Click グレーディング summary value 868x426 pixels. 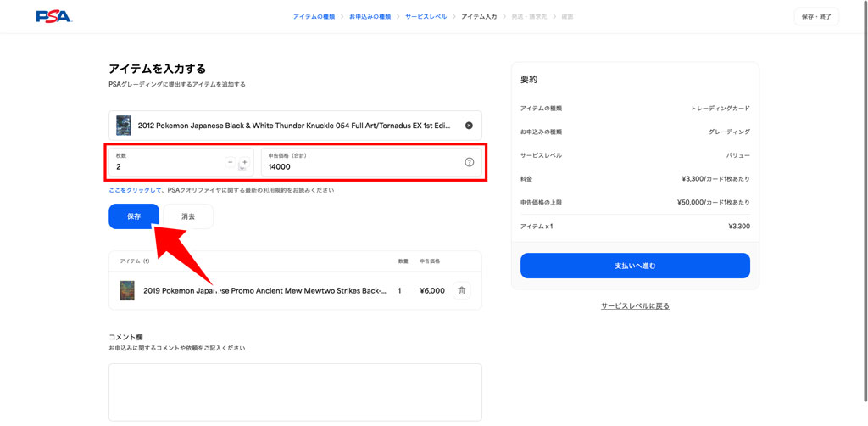(729, 132)
